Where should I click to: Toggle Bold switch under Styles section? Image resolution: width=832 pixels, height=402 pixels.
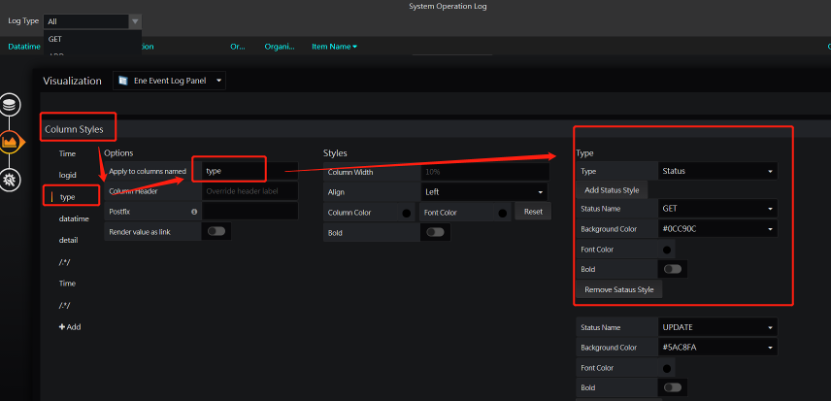point(435,232)
